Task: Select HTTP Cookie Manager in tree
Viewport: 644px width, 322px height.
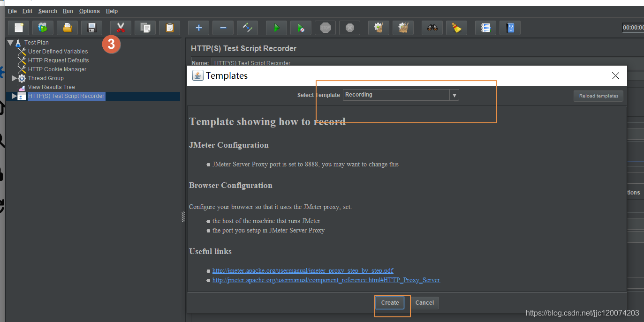Action: (57, 69)
